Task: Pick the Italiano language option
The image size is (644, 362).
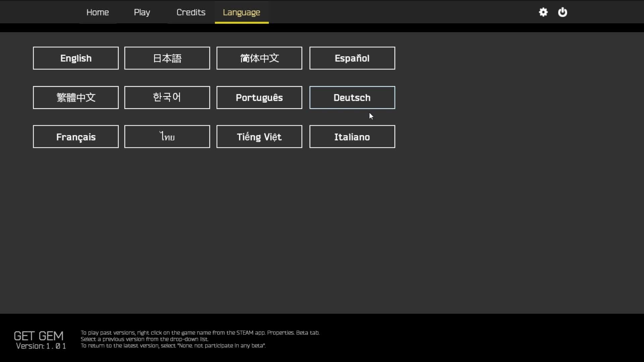Action: coord(352,137)
